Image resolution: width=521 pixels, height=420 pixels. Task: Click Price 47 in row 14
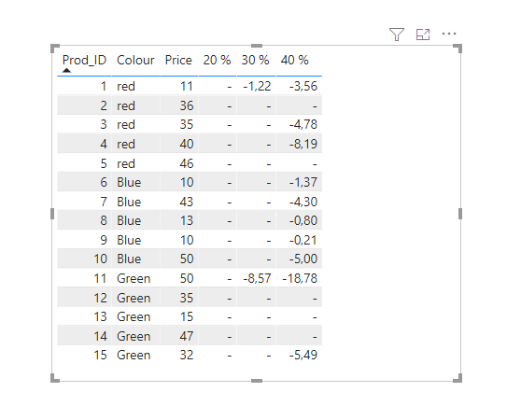point(187,336)
